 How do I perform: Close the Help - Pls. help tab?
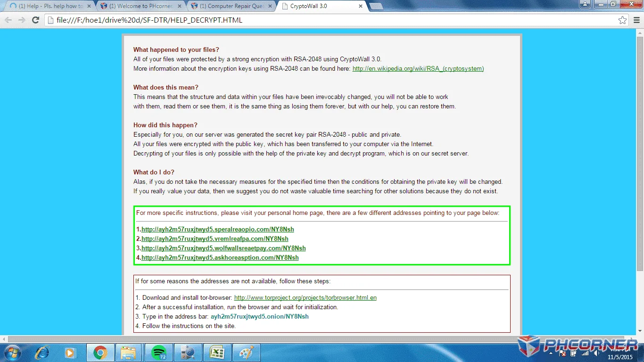point(89,6)
